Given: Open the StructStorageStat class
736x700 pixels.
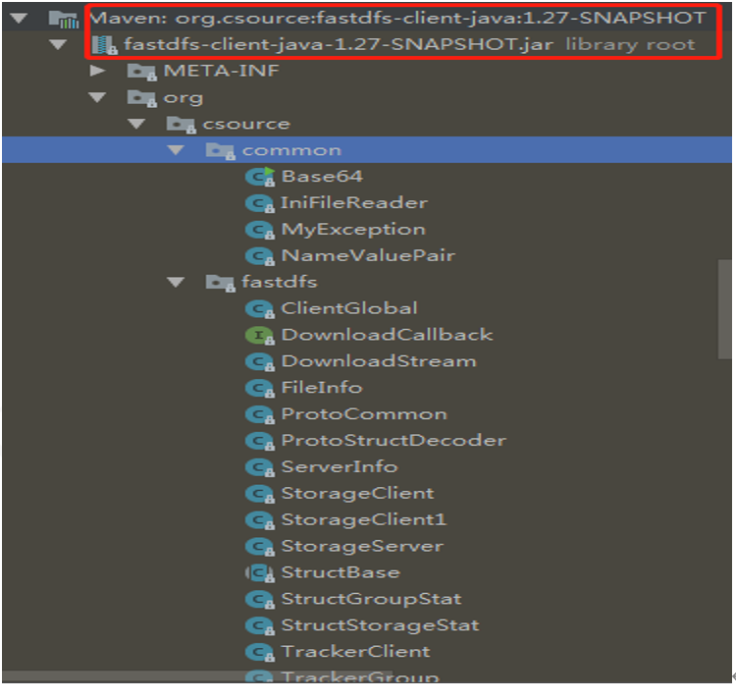Looking at the screenshot, I should pos(380,625).
